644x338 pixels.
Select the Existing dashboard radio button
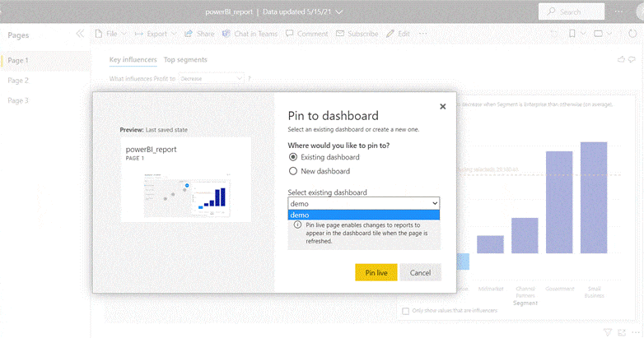point(293,157)
